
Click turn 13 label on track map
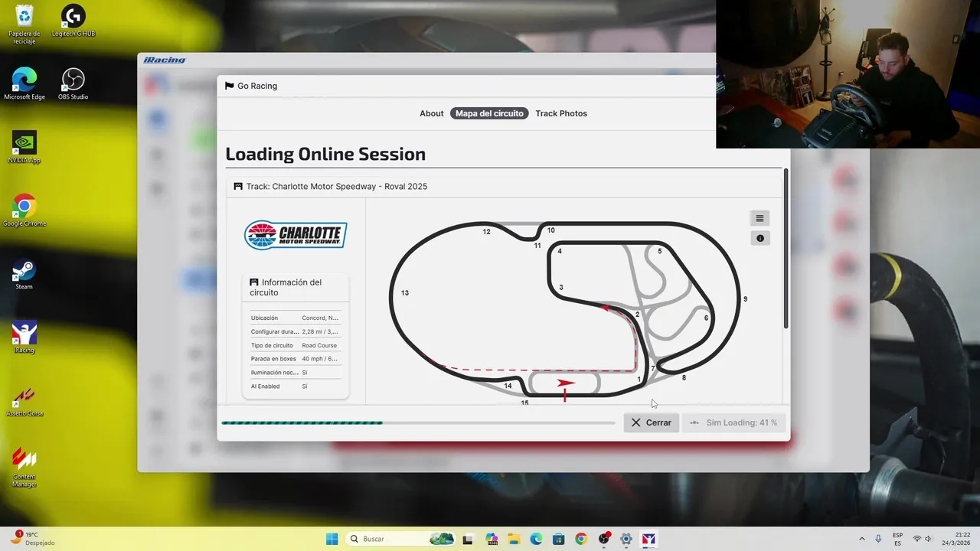pos(404,293)
